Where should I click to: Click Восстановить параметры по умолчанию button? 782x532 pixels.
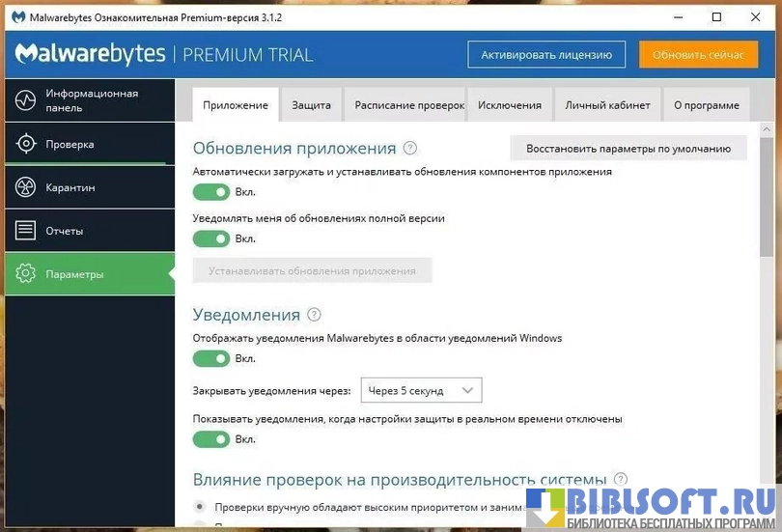coord(628,149)
